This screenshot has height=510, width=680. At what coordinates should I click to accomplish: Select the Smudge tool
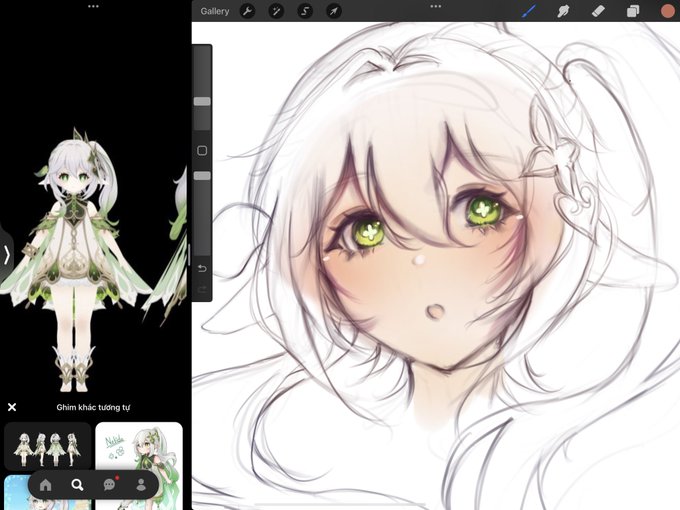coord(563,11)
